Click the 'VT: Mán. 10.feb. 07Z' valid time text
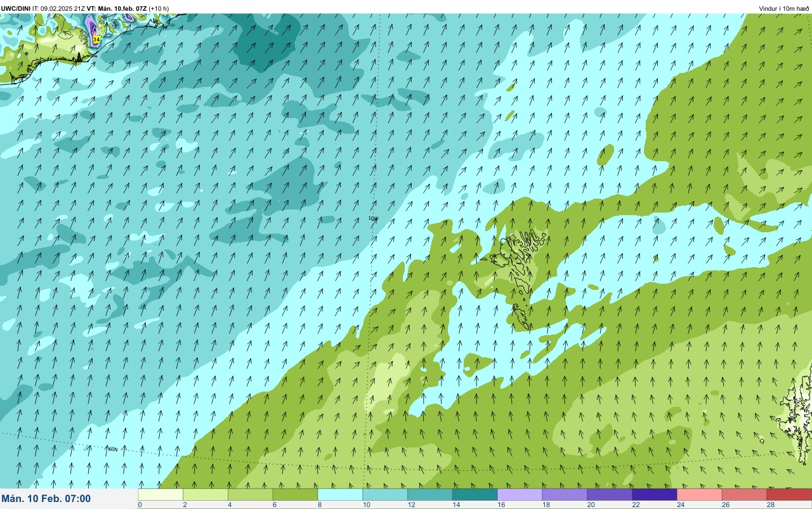812x509 pixels. pos(117,8)
